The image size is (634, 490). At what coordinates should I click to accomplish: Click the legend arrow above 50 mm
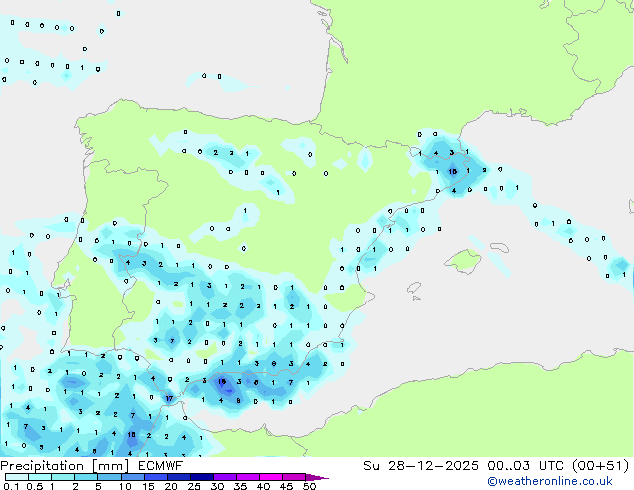pos(317,477)
